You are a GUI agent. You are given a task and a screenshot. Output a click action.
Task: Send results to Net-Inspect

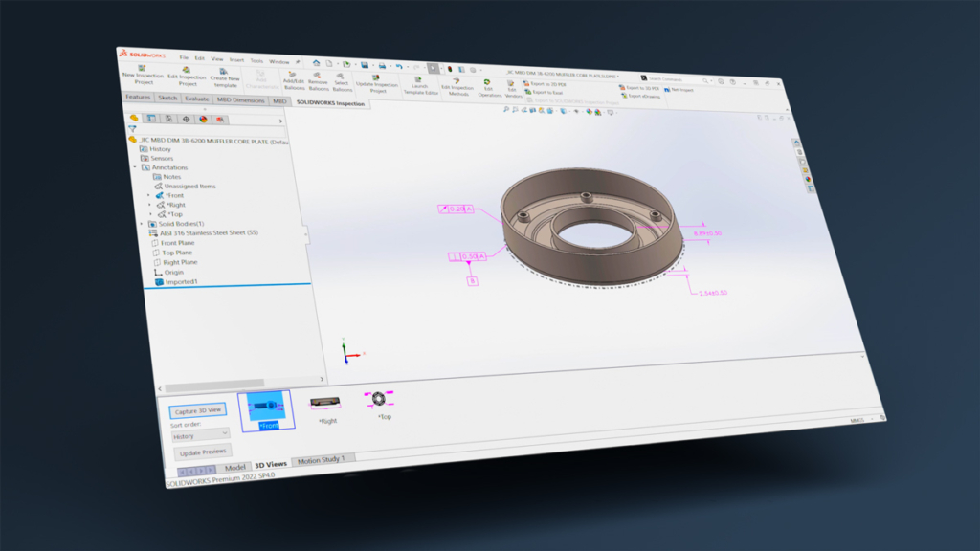[681, 89]
